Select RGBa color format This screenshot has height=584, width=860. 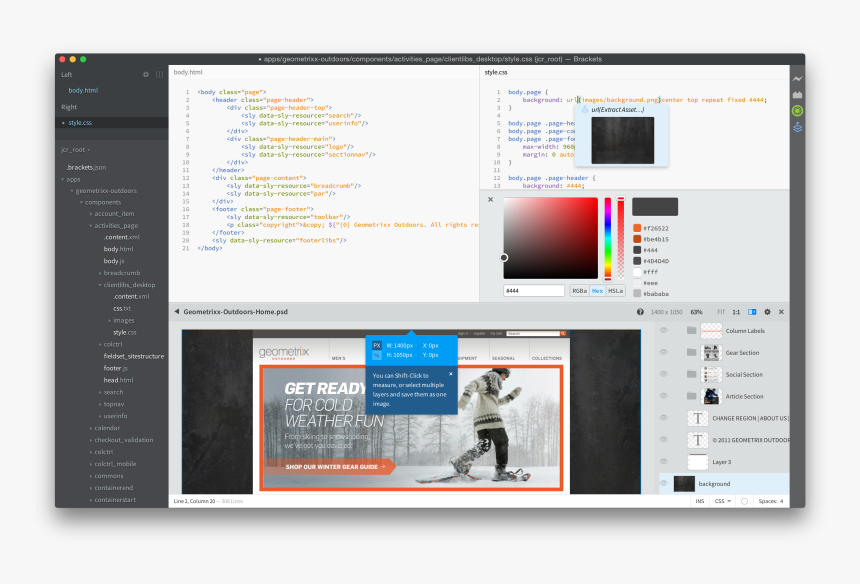pyautogui.click(x=580, y=291)
